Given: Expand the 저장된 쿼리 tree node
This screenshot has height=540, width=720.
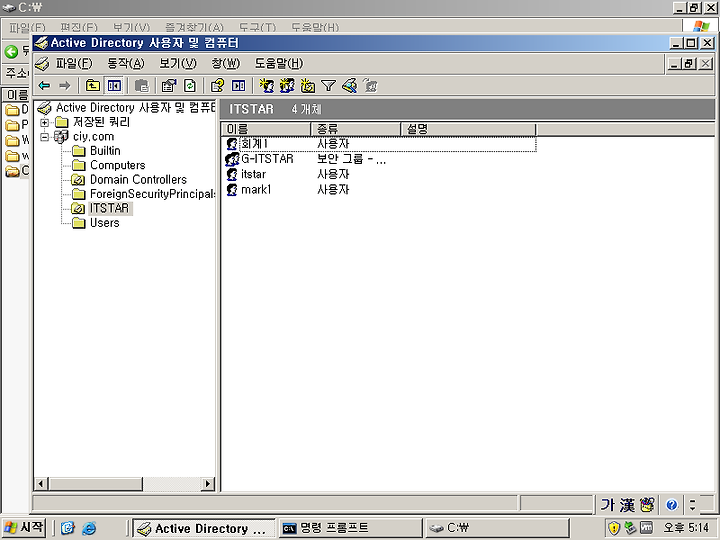Looking at the screenshot, I should pyautogui.click(x=45, y=123).
